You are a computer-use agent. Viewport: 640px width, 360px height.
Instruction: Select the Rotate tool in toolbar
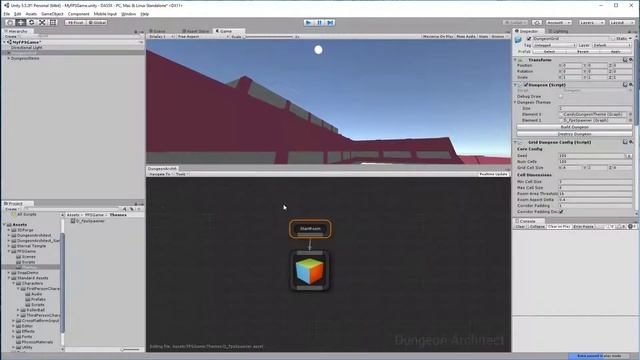pyautogui.click(x=31, y=22)
